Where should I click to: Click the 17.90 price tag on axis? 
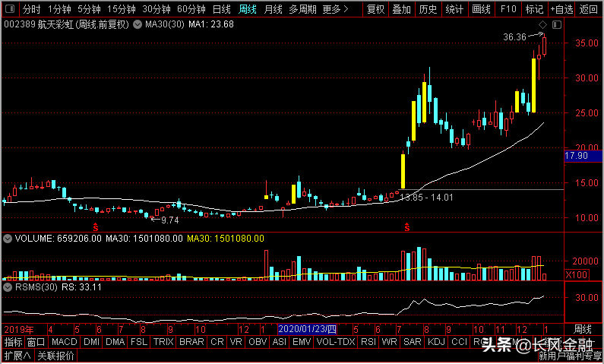click(x=583, y=156)
